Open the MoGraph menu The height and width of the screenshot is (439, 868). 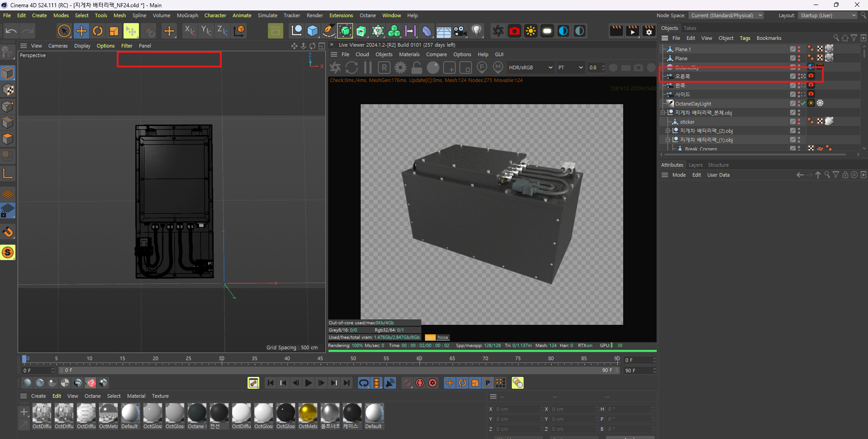click(187, 15)
